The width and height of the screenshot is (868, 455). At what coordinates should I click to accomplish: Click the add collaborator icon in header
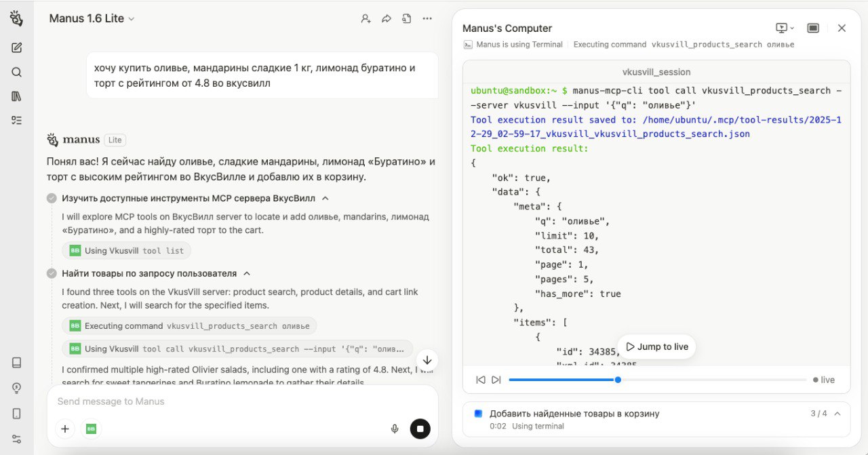click(x=366, y=19)
